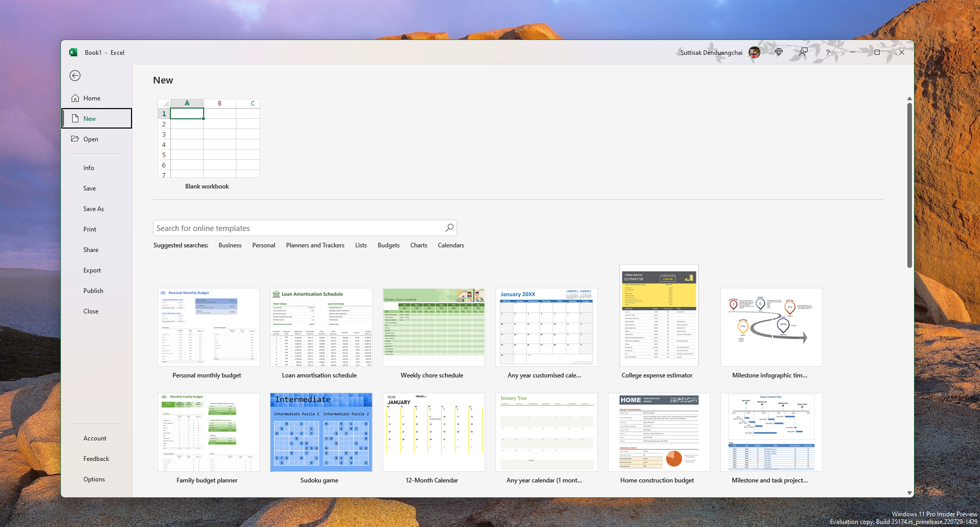
Task: Create a Blank workbook from thumbnail
Action: [x=209, y=138]
